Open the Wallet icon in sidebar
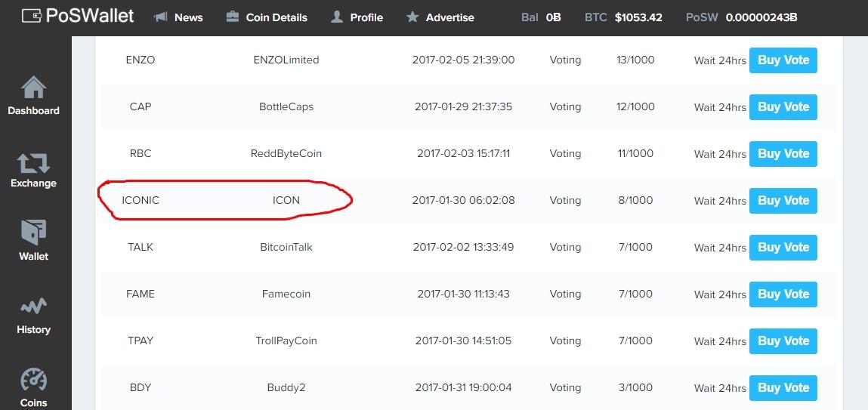Screen dimensions: 868x410 click(x=33, y=233)
